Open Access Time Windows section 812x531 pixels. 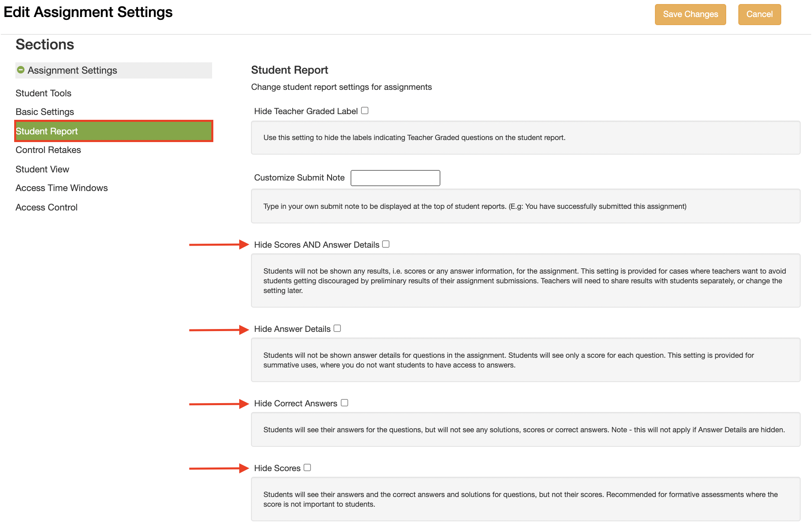click(x=62, y=188)
